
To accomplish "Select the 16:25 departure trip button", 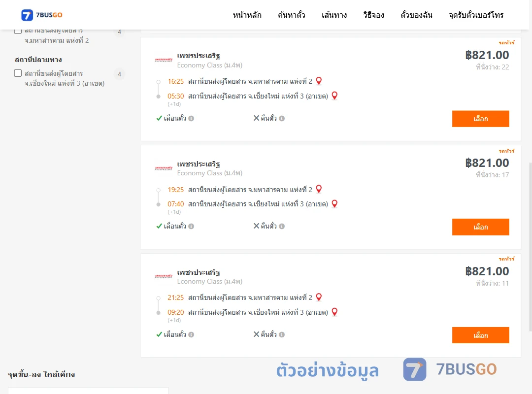I will click(480, 119).
